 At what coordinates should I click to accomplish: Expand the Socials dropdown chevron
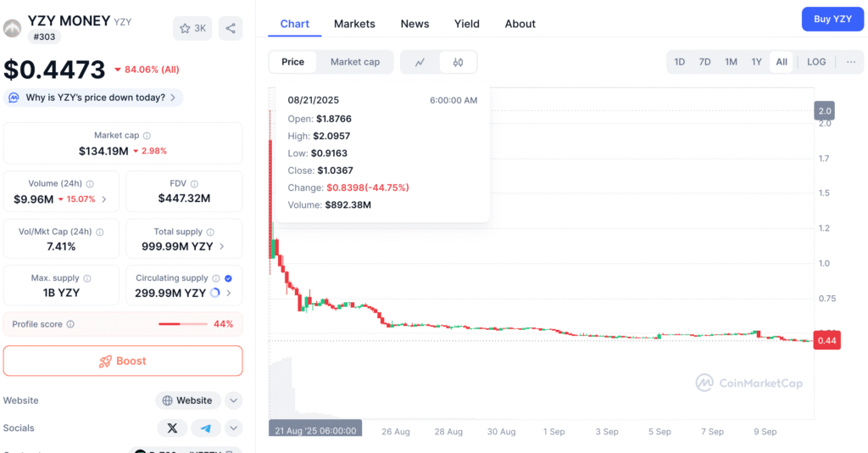click(x=234, y=428)
